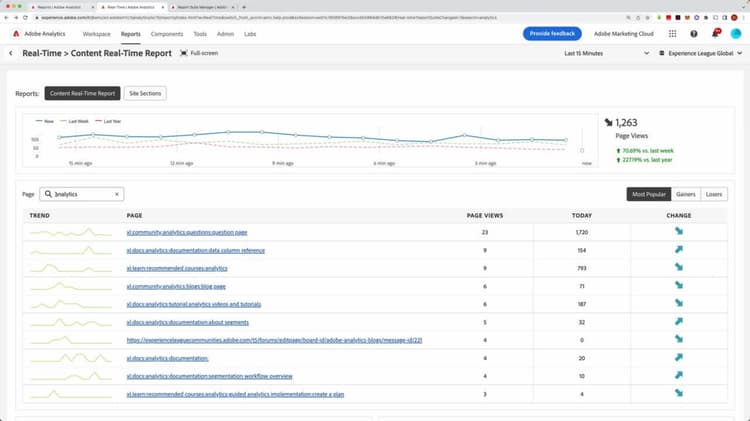Open the analytics videos and tutorials link

[194, 304]
